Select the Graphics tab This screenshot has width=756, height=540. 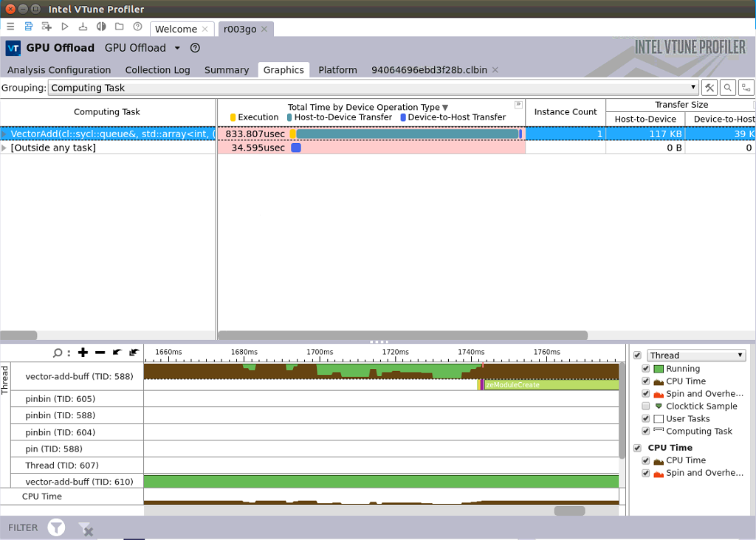click(283, 70)
